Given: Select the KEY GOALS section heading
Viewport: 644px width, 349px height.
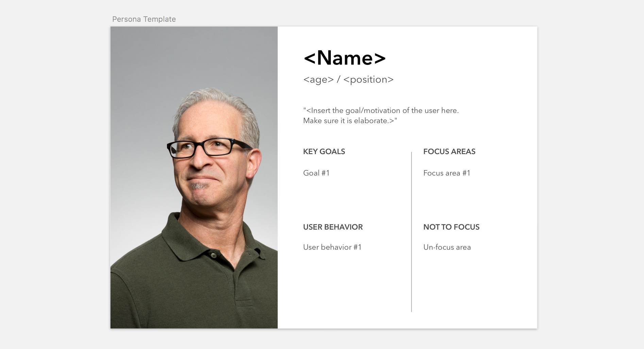Looking at the screenshot, I should pos(324,152).
